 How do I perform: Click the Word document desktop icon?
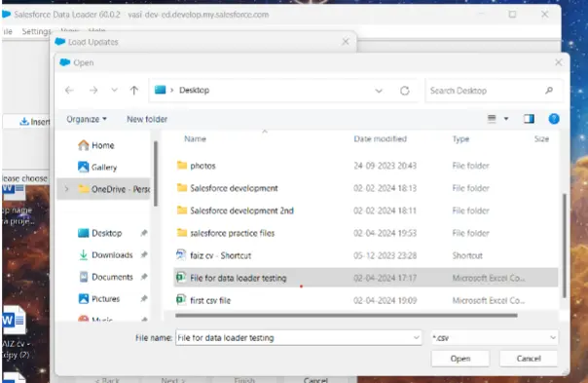(15, 321)
